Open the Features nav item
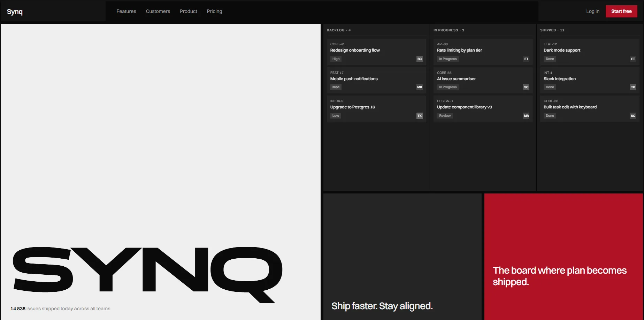The image size is (644, 320). [126, 11]
